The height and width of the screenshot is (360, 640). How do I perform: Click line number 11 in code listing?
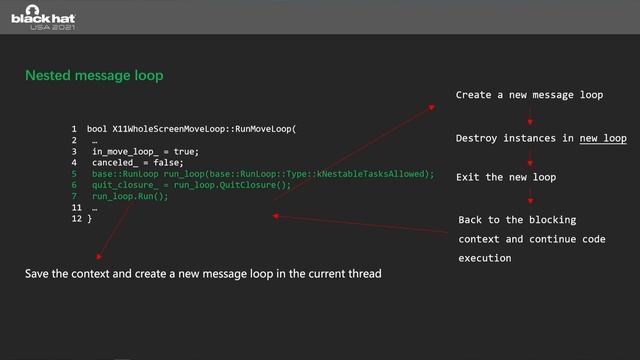(76, 208)
